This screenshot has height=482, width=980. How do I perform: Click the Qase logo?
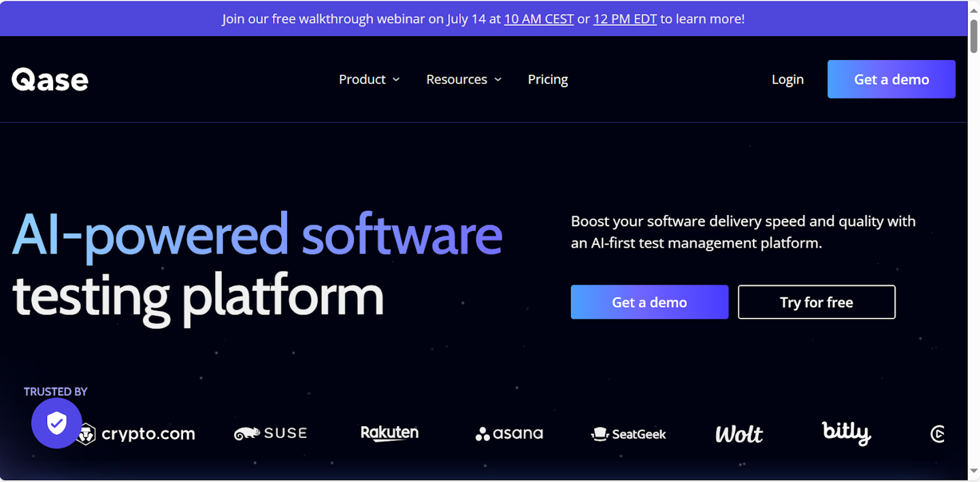50,80
